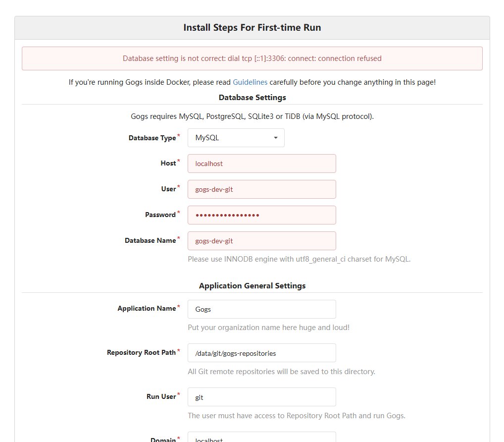Click the Application General Settings section heading
This screenshot has width=504, height=442.
click(252, 285)
